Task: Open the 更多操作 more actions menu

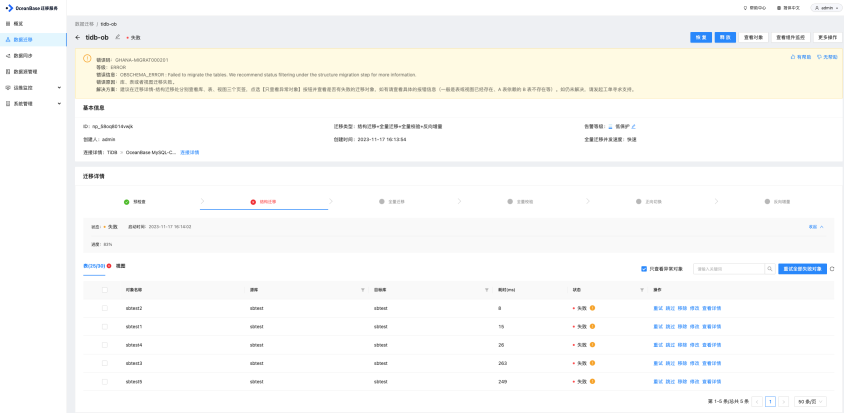Action: [827, 38]
